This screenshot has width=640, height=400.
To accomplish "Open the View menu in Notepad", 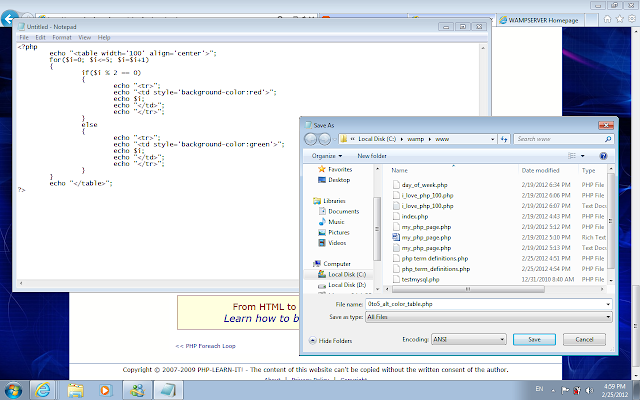I will coord(84,38).
